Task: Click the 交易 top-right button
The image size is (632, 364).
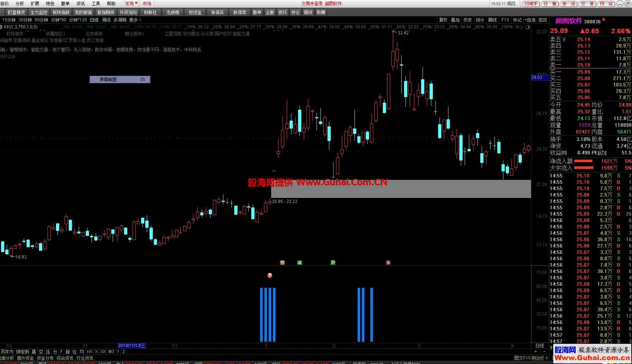Action: [587, 4]
